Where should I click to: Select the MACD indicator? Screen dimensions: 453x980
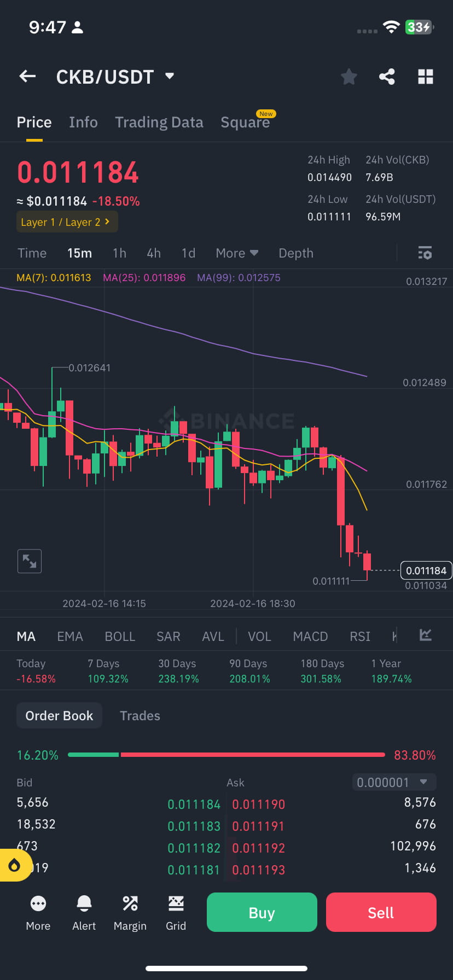pos(310,636)
